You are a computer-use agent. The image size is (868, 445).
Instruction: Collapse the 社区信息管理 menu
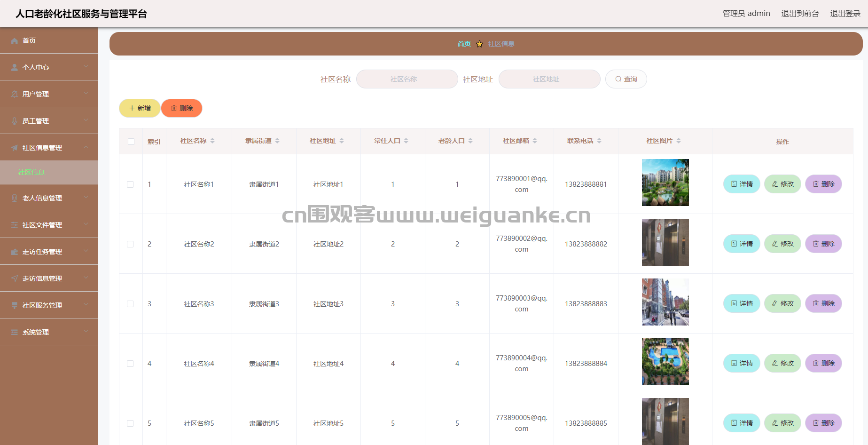[x=86, y=147]
